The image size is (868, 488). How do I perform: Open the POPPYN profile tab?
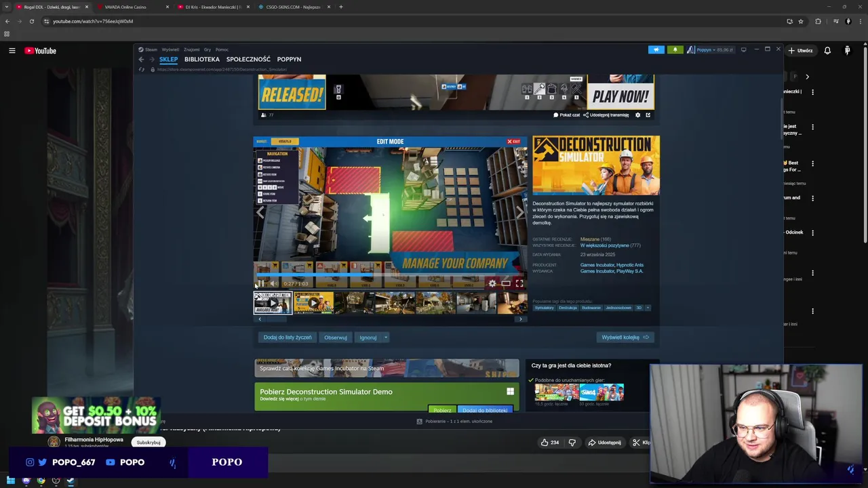click(289, 60)
